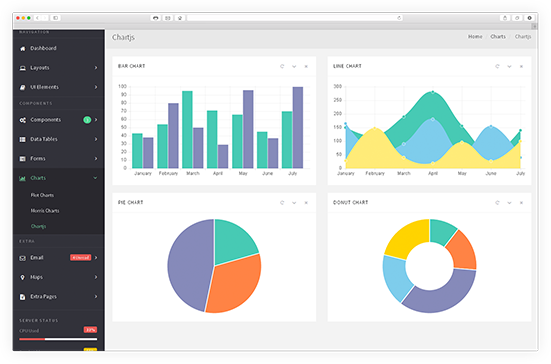The height and width of the screenshot is (364, 551).
Task: Open Morris Charts submenu item
Action: tap(45, 211)
